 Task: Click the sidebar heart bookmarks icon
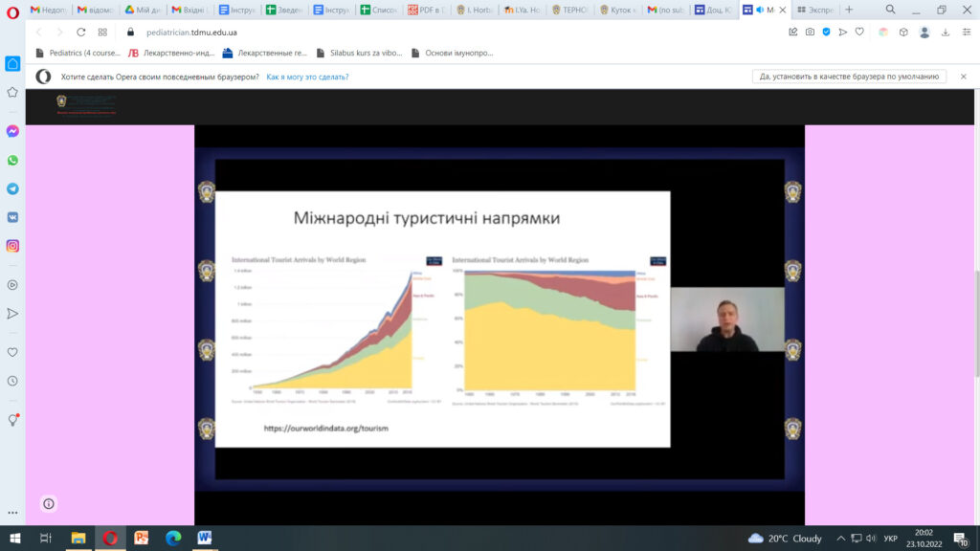tap(12, 352)
